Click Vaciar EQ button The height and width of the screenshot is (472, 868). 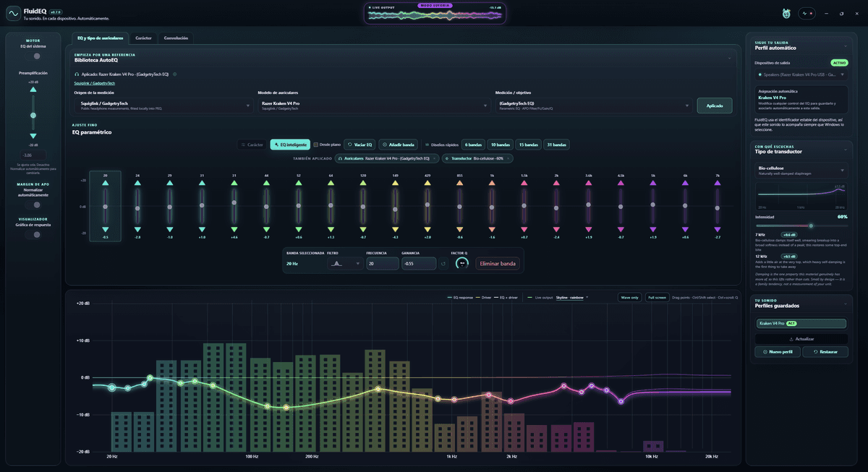pyautogui.click(x=359, y=145)
